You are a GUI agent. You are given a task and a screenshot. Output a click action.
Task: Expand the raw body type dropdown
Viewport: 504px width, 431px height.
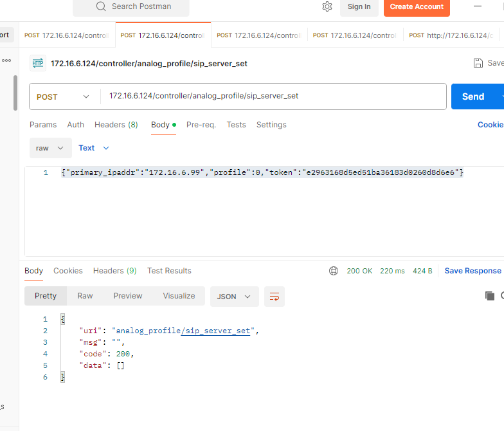coord(50,148)
